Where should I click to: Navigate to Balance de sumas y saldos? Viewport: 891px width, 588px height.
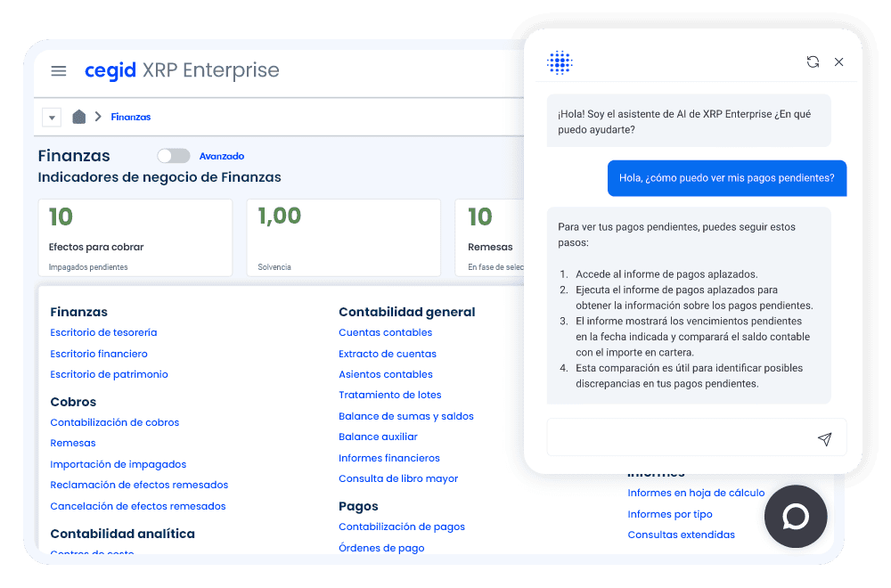405,416
